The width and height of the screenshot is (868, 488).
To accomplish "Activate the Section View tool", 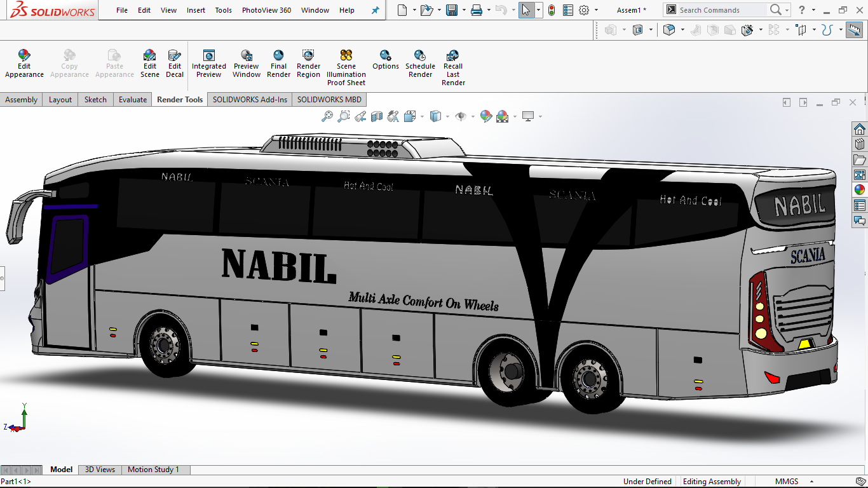I will tap(377, 116).
